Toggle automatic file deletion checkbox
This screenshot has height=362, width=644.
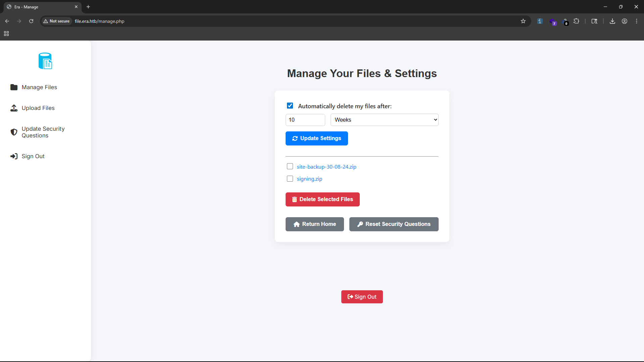pos(290,106)
